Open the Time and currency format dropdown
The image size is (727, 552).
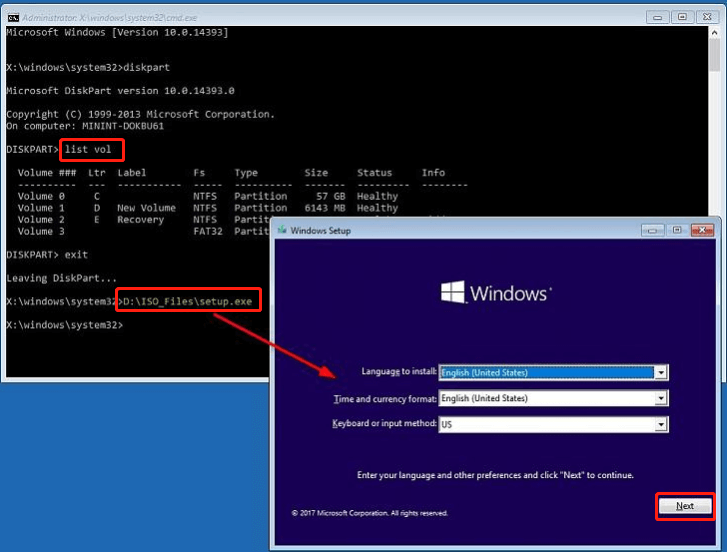coord(660,398)
